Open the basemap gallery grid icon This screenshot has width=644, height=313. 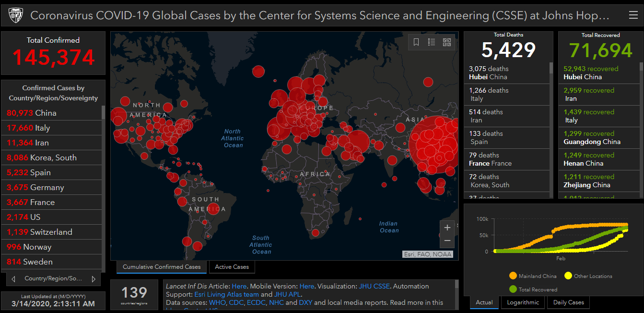tap(447, 42)
